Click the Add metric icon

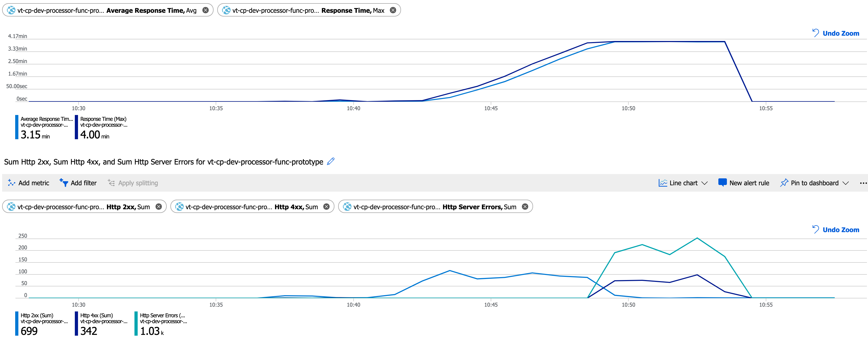11,183
